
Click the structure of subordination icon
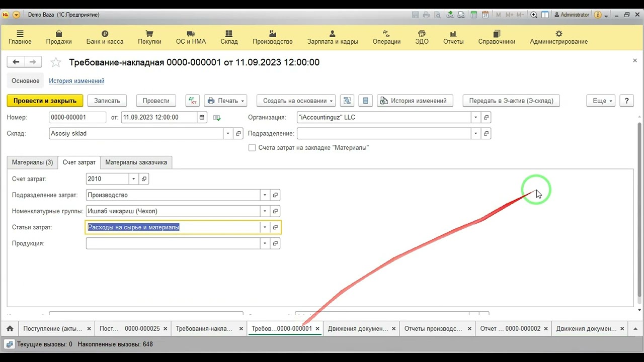point(347,101)
